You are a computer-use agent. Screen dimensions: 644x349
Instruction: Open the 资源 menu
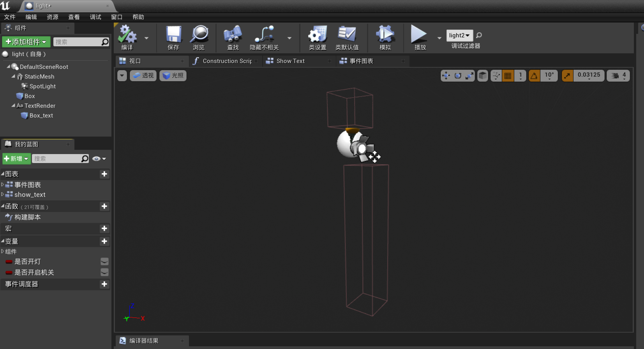(53, 17)
